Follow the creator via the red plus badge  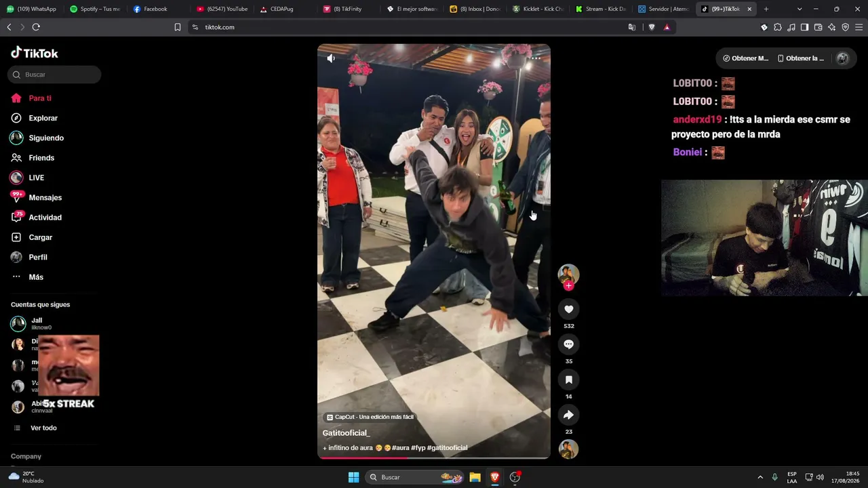(568, 286)
